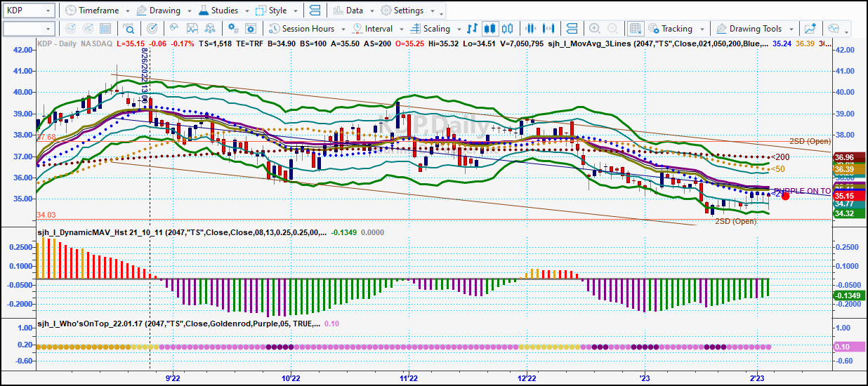Image resolution: width=868 pixels, height=386 pixels.
Task: Switch to hollow candlestick chart type
Action: (508, 29)
